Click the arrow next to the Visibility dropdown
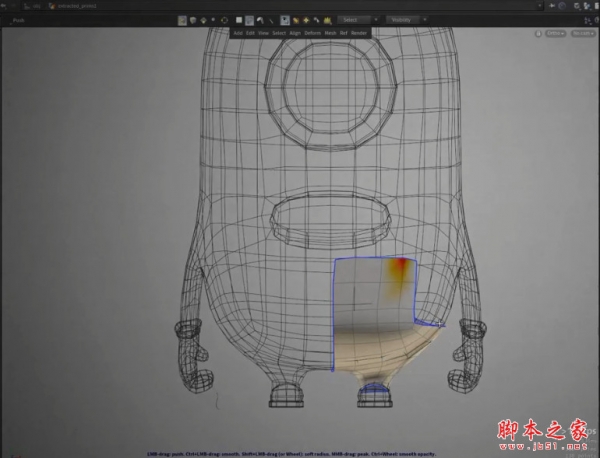Image resolution: width=600 pixels, height=458 pixels. click(425, 20)
